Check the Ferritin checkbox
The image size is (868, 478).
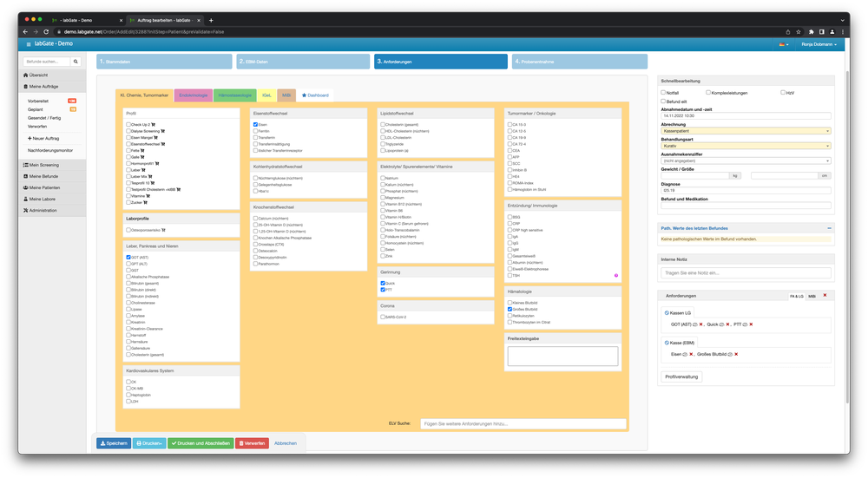click(255, 131)
